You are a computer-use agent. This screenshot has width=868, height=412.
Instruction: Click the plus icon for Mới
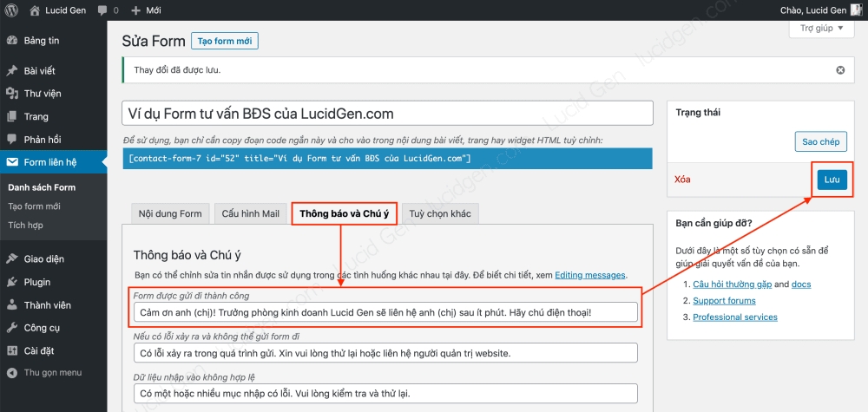(x=135, y=10)
